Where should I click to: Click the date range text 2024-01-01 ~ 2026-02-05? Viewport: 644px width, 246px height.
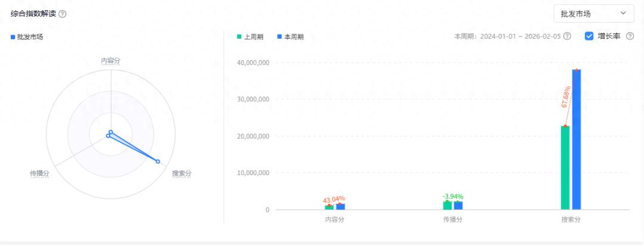pyautogui.click(x=521, y=36)
